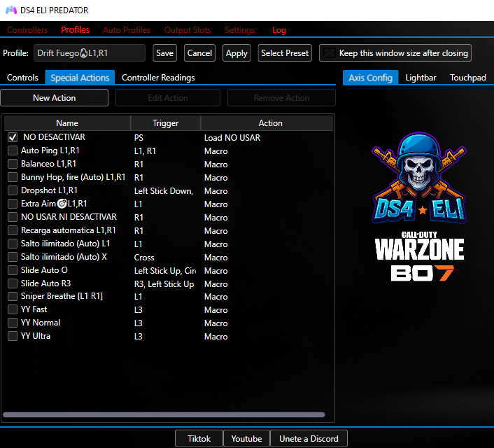Select the 'Cross' trigger cell
The image size is (494, 448).
coord(144,258)
